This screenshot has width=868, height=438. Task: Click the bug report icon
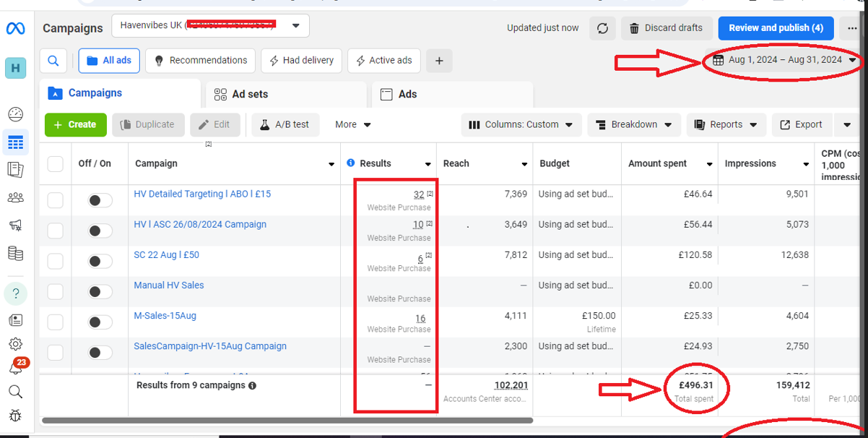[15, 416]
